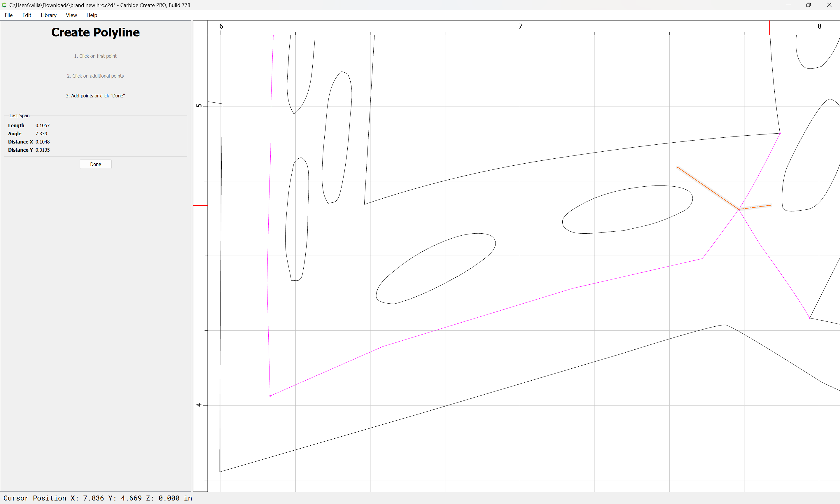Click the magenta polyline bottom-left corner node
The height and width of the screenshot is (504, 840).
pyautogui.click(x=270, y=396)
